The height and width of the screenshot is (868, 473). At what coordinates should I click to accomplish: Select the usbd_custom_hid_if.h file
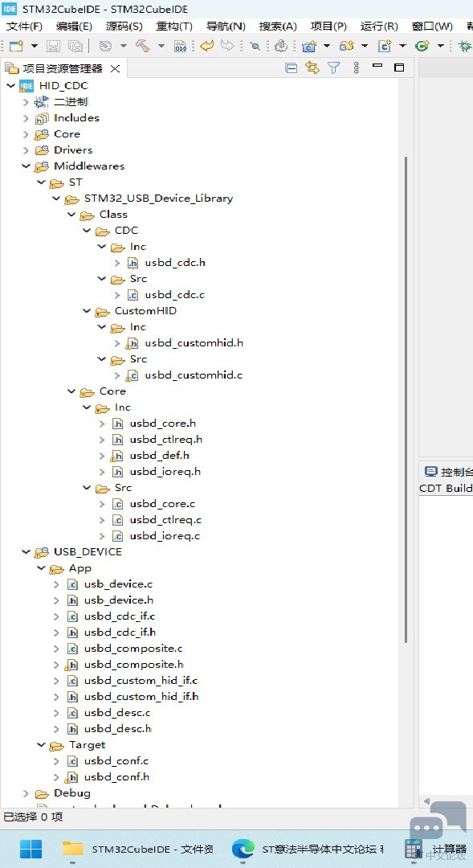pos(141,696)
